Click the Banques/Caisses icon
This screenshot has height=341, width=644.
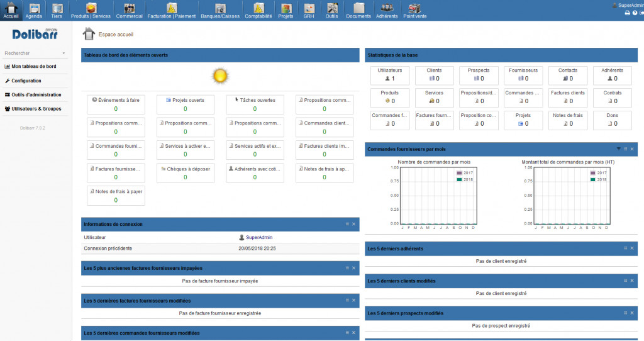point(221,8)
